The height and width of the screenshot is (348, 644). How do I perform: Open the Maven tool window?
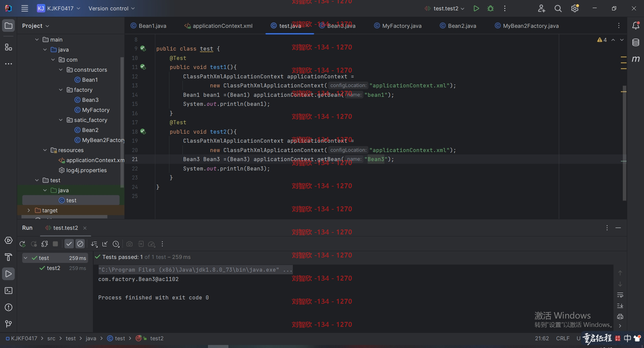[636, 59]
